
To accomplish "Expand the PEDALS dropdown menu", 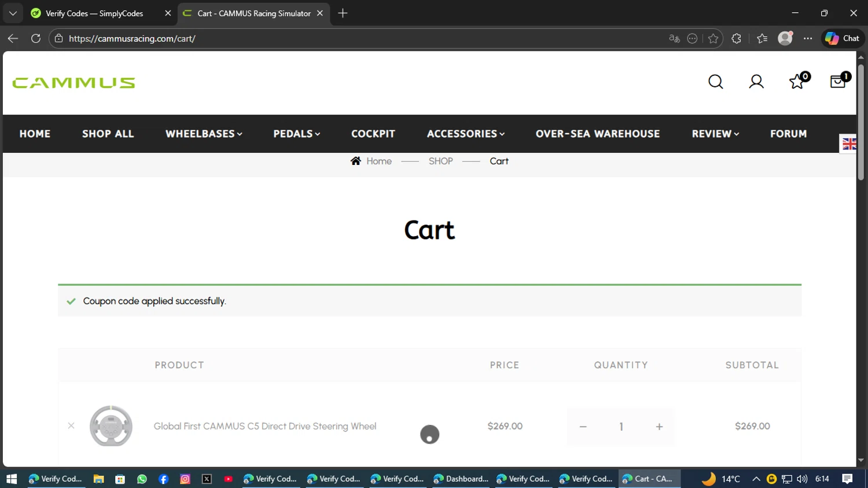I will 297,134.
